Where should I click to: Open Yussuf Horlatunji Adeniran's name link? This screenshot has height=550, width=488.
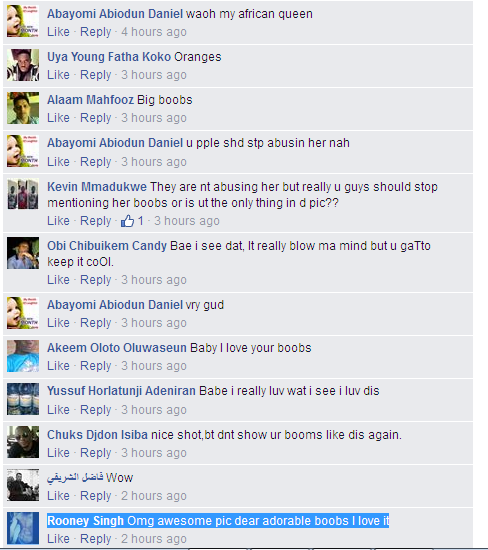click(121, 391)
